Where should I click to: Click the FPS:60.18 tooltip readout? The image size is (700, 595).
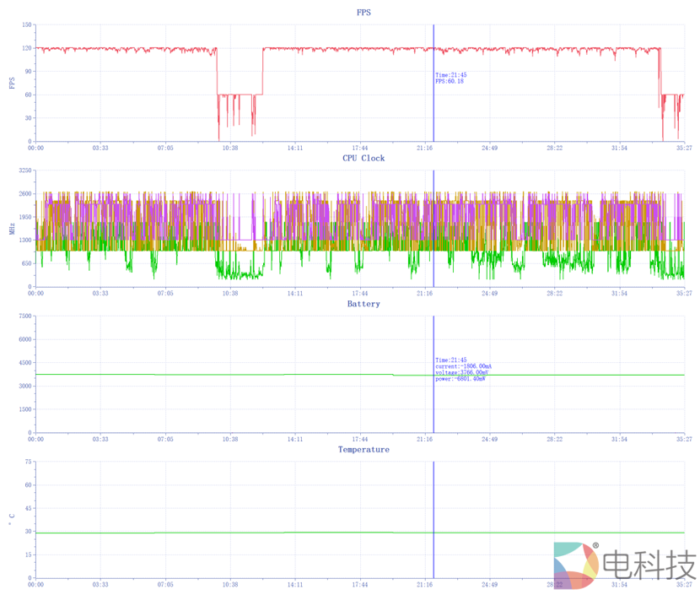450,82
